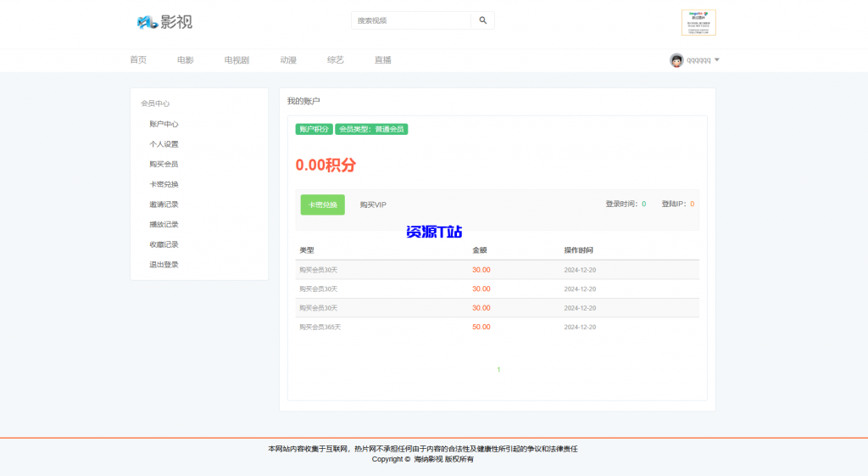This screenshot has width=868, height=476.
Task: Open the 动漫 navigation tab
Action: point(288,60)
